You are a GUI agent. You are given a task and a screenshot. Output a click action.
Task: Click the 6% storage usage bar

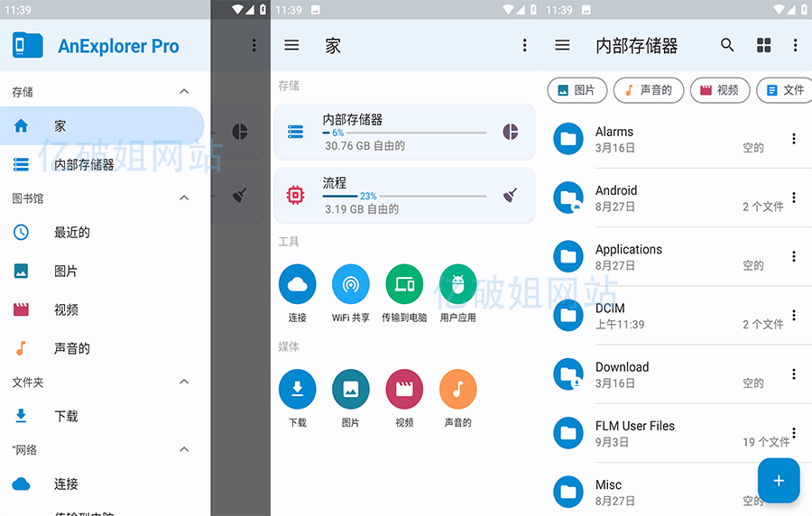404,133
